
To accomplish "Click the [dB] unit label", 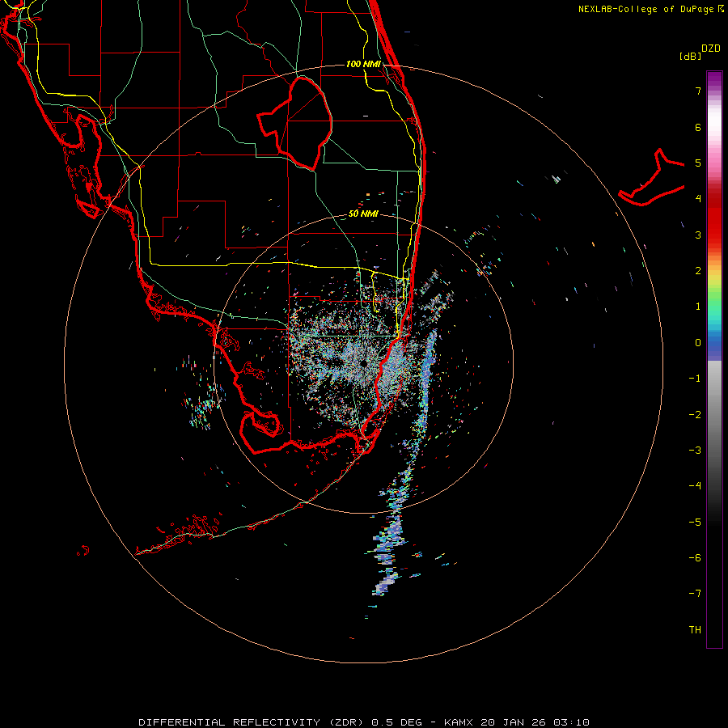I will 690,56.
